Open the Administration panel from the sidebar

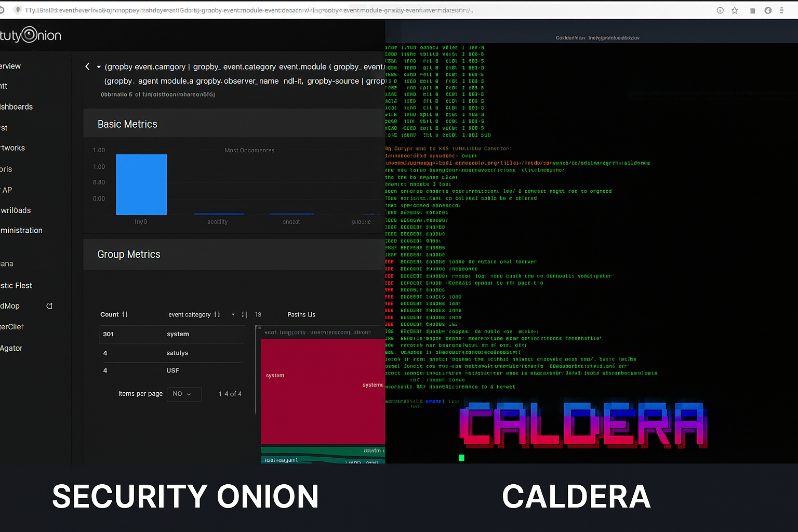pos(21,230)
